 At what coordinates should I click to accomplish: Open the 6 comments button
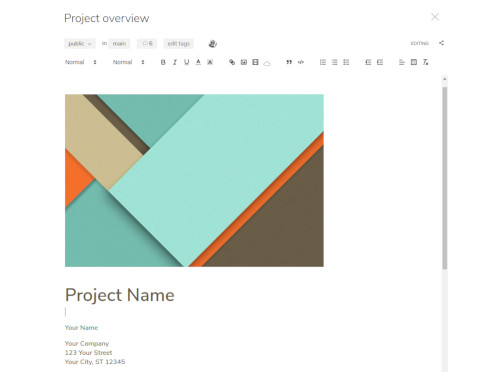pyautogui.click(x=147, y=44)
